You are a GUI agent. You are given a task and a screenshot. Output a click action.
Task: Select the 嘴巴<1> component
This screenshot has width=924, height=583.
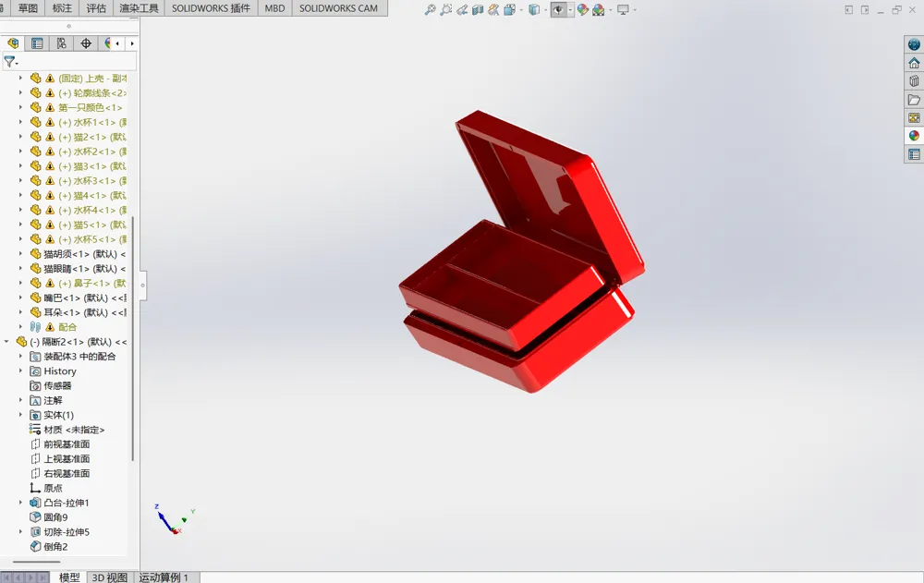click(x=78, y=298)
